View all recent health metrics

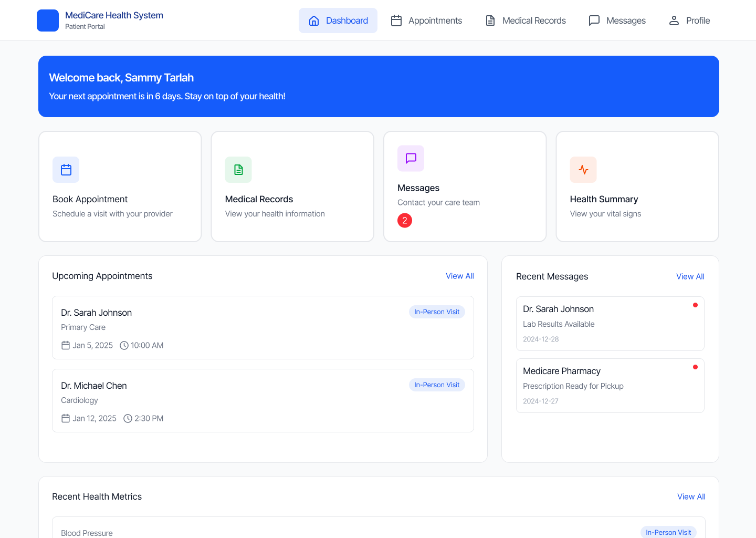[x=691, y=497]
